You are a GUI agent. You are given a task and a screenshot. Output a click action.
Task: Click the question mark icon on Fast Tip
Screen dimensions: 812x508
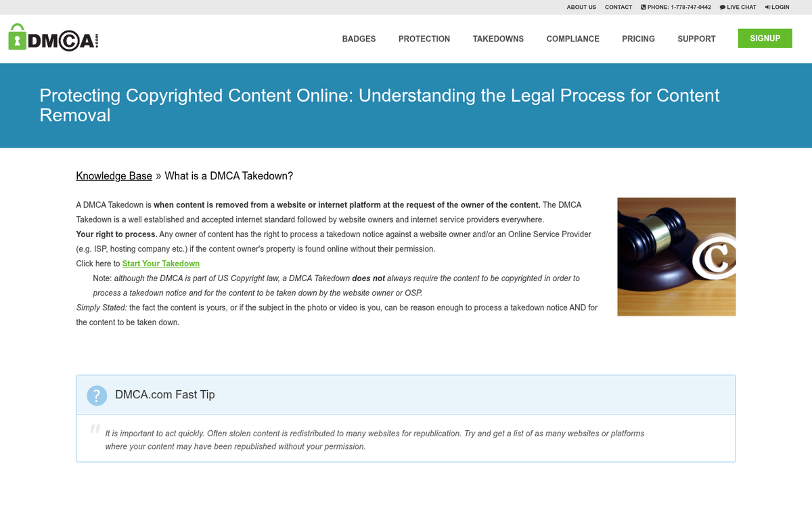pyautogui.click(x=97, y=396)
